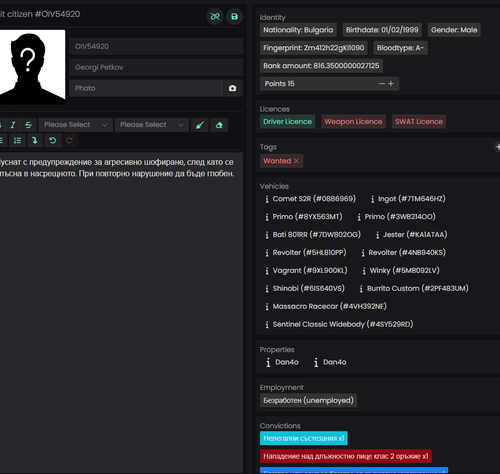Click the Fingerprint: Zm412h22gKi1090 chip

point(314,48)
